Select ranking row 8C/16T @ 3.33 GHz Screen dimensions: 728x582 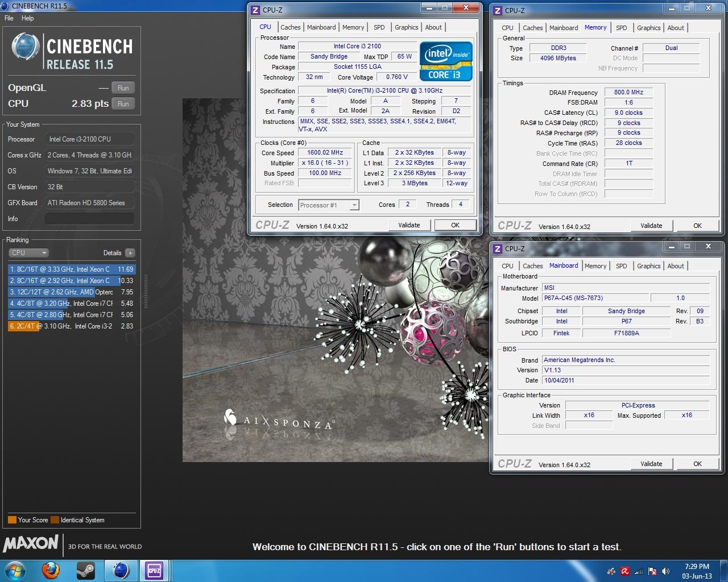72,269
